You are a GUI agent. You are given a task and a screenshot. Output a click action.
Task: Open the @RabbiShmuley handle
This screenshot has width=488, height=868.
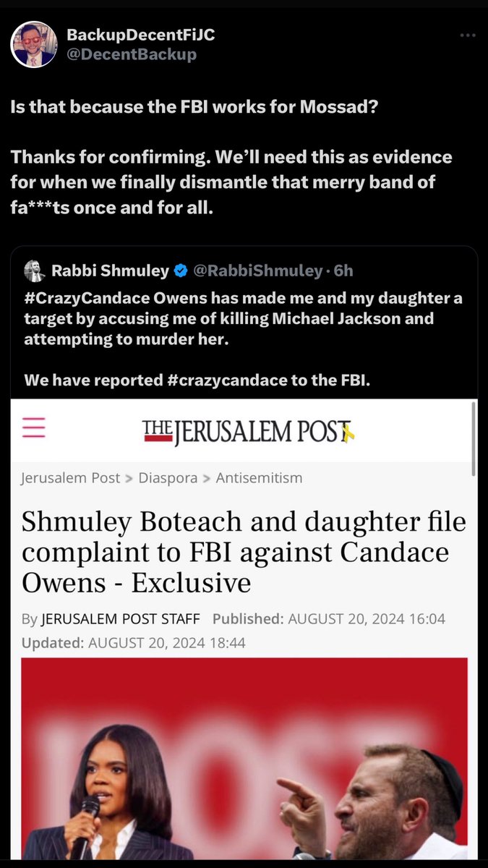[257, 271]
